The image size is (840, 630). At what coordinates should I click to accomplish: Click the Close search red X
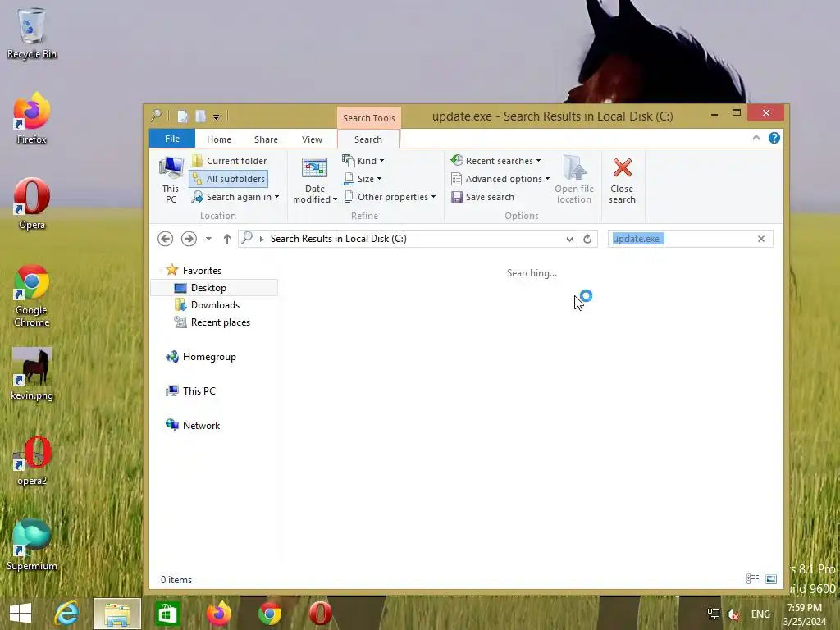click(622, 180)
